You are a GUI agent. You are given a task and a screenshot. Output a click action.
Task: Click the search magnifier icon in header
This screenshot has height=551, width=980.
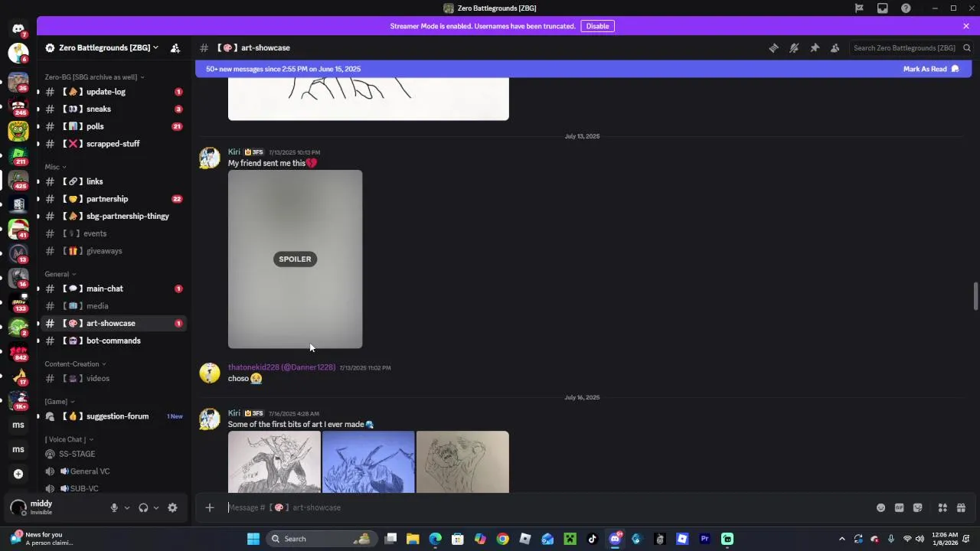(x=967, y=47)
